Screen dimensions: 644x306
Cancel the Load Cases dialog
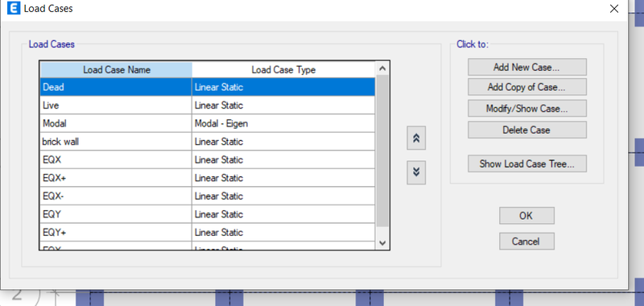pos(526,242)
